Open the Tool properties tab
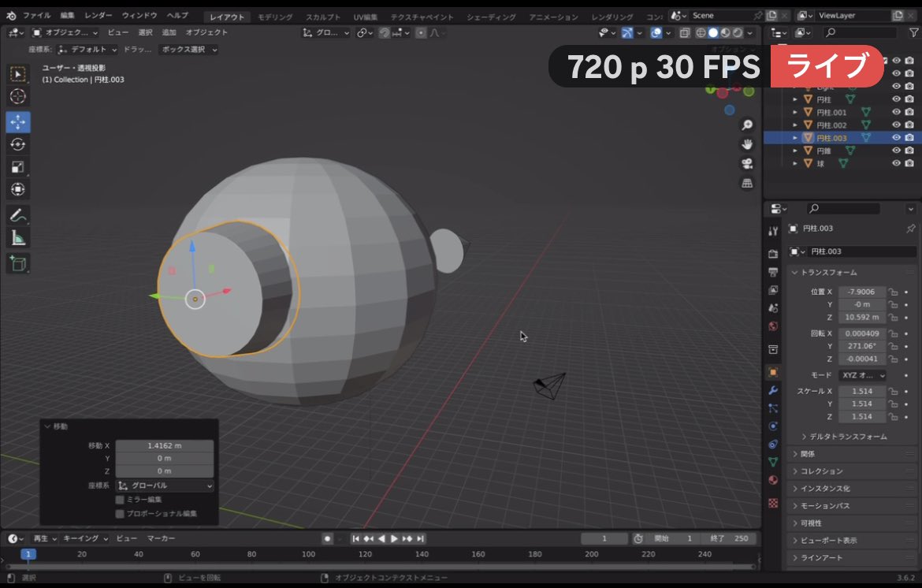 pos(773,231)
